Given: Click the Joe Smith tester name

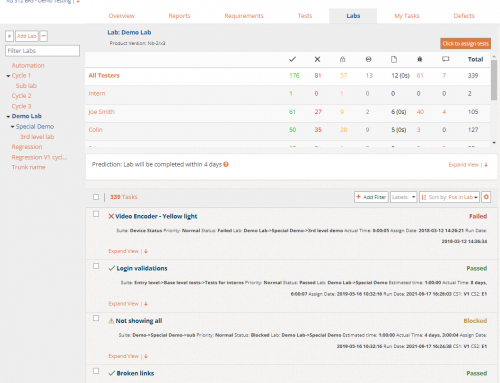Looking at the screenshot, I should tap(102, 112).
